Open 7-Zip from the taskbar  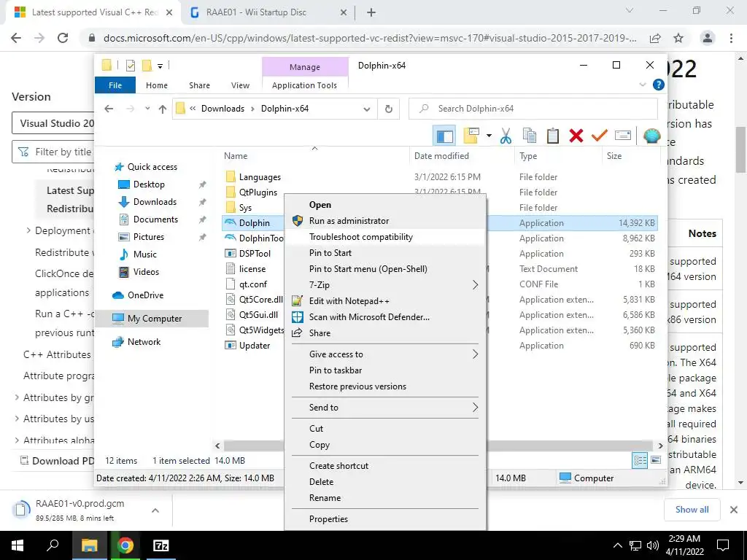click(161, 545)
